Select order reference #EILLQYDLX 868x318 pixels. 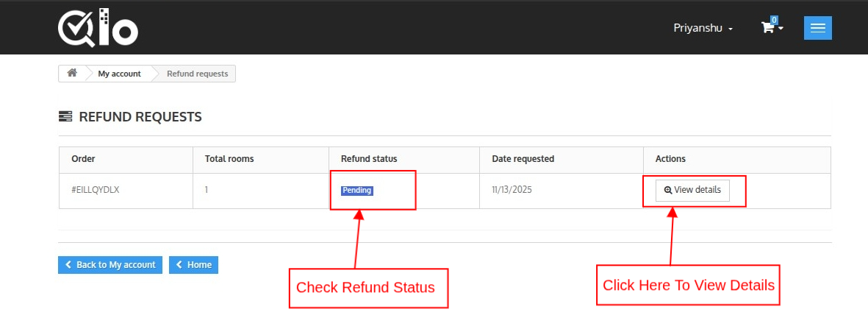pyautogui.click(x=96, y=190)
